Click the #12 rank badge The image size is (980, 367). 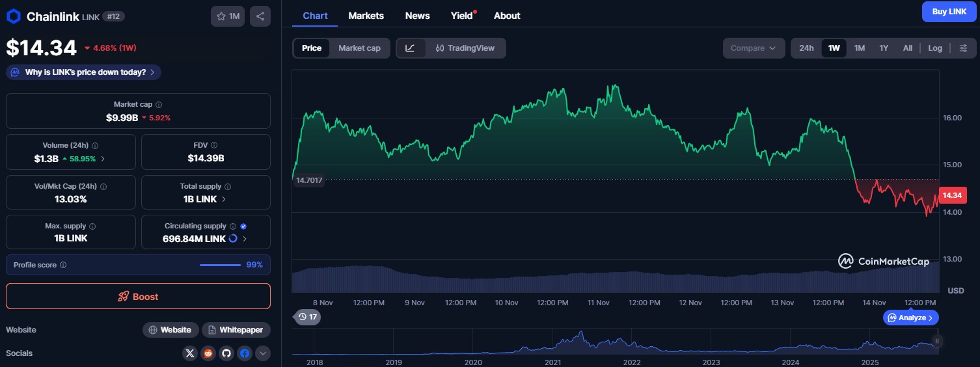pyautogui.click(x=113, y=16)
